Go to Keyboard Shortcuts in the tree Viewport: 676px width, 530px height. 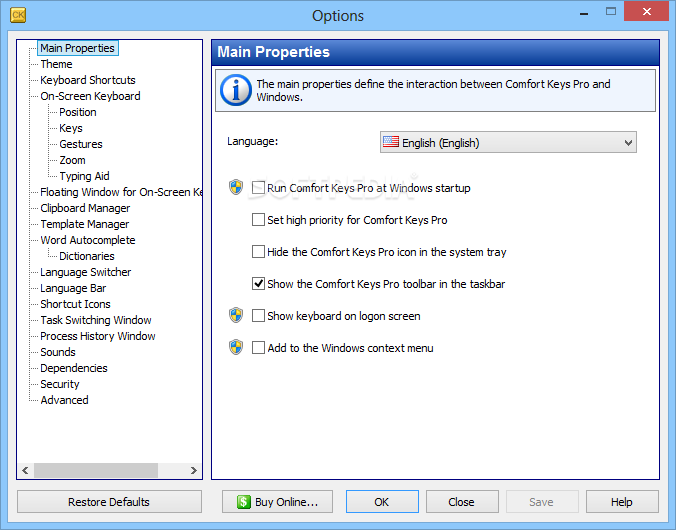tap(88, 80)
